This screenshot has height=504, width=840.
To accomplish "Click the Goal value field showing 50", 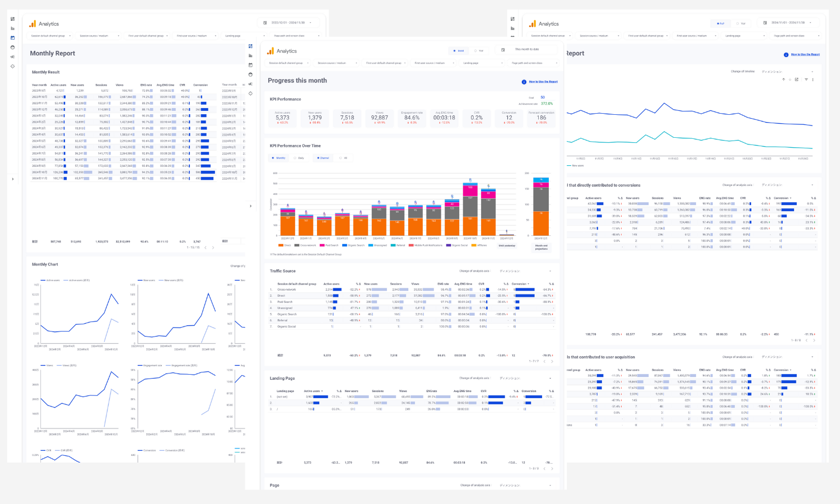I will click(542, 97).
